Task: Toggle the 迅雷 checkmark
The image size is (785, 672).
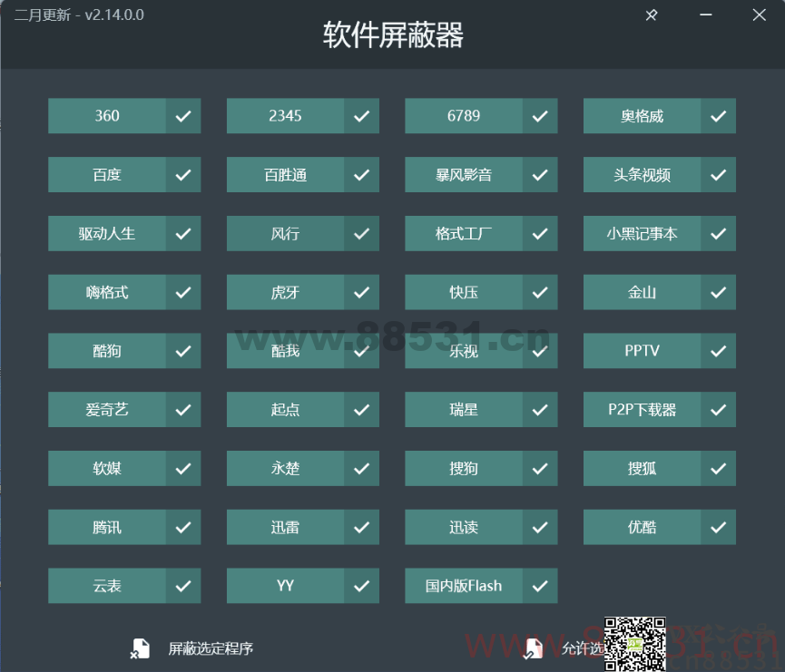Action: (361, 527)
